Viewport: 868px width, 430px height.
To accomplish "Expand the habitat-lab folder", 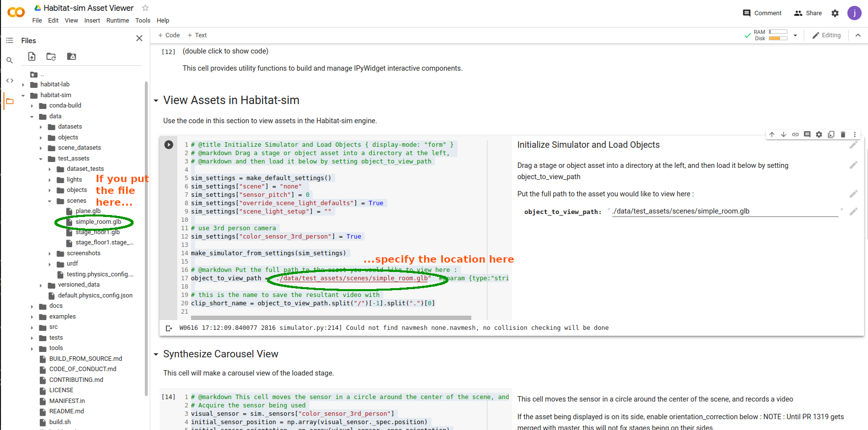I will pos(23,84).
